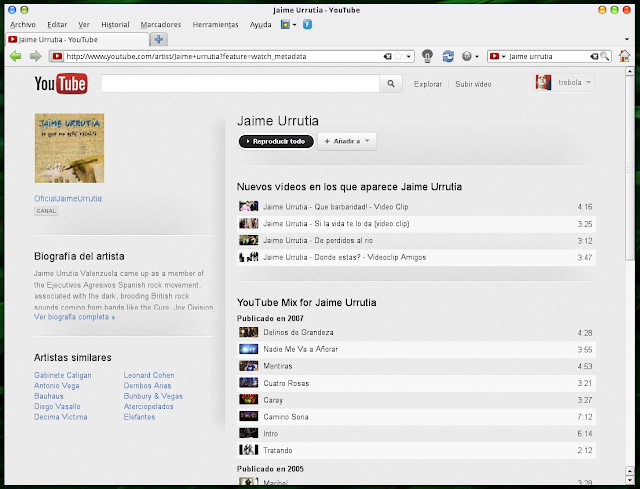Viewport: 640px width, 489px height.
Task: Click the page vertical scrollbar thumb
Action: pyautogui.click(x=629, y=167)
